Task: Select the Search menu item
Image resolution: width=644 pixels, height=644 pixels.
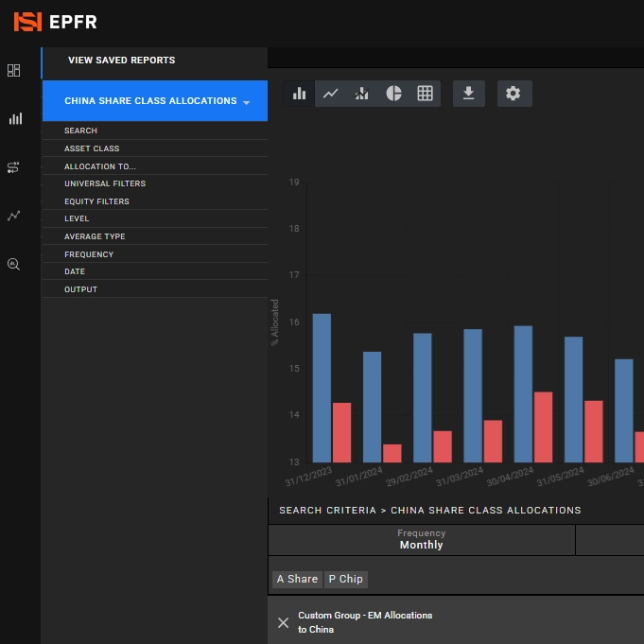Action: coord(80,131)
